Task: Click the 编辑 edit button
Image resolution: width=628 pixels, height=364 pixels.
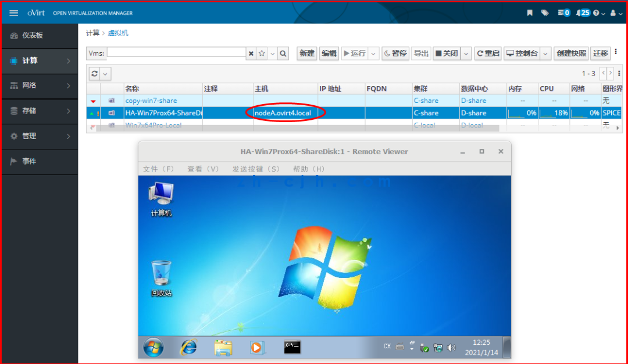Action: click(329, 53)
